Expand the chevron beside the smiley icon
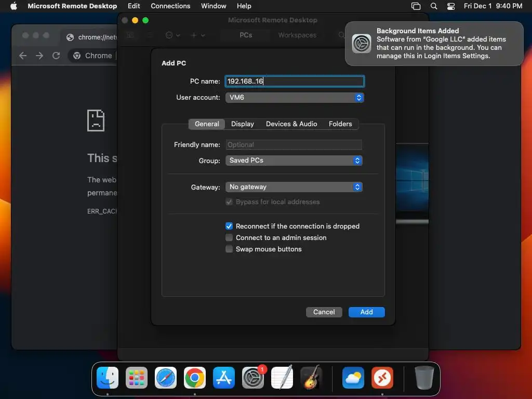The image size is (532, 399). click(178, 35)
